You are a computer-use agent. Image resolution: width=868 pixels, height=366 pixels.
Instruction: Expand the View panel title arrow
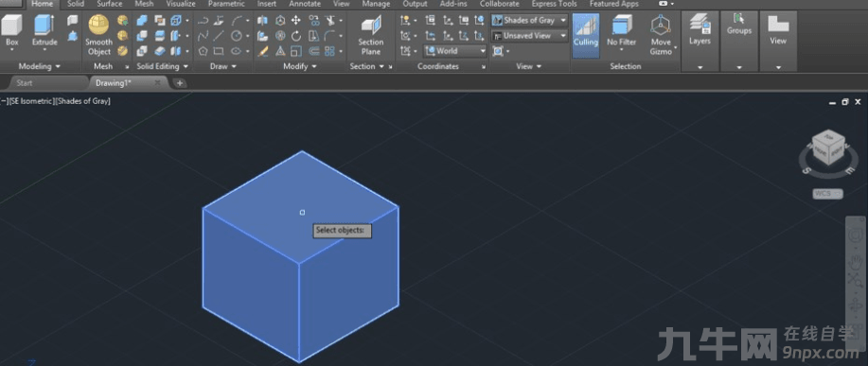point(538,67)
